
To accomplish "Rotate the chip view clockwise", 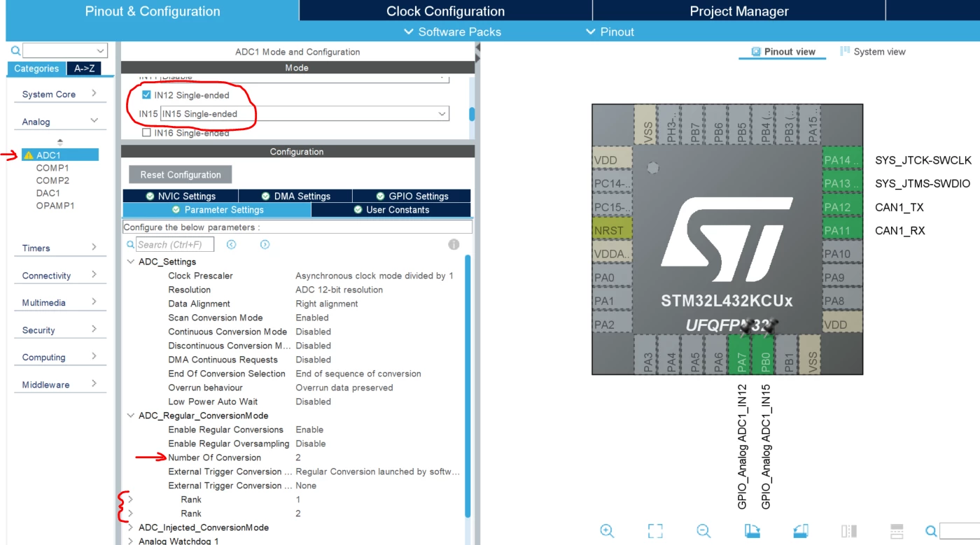I will tap(752, 531).
